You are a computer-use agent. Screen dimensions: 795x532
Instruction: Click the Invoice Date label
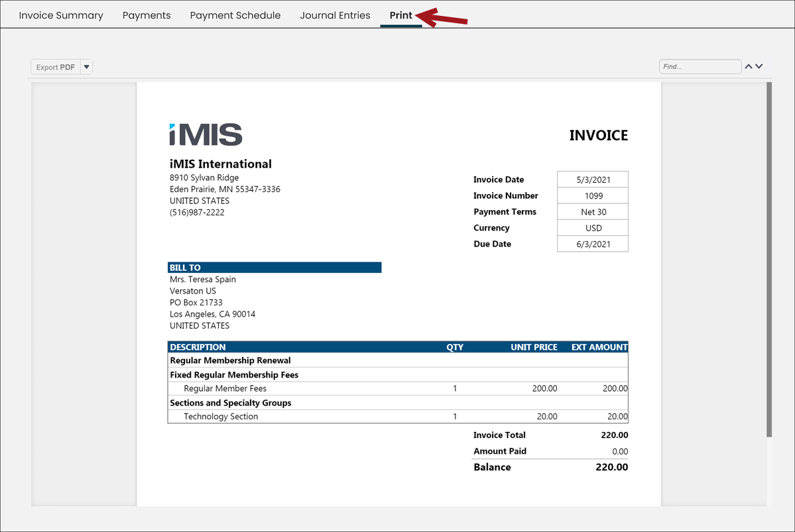coord(499,180)
